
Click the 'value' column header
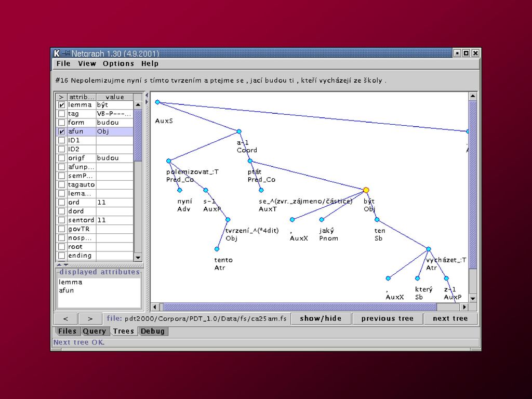[x=115, y=97]
